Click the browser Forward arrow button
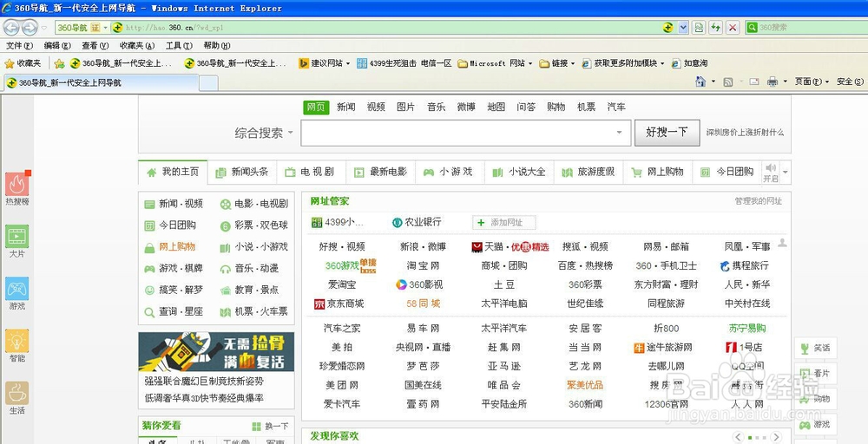This screenshot has width=868, height=444. tap(30, 27)
